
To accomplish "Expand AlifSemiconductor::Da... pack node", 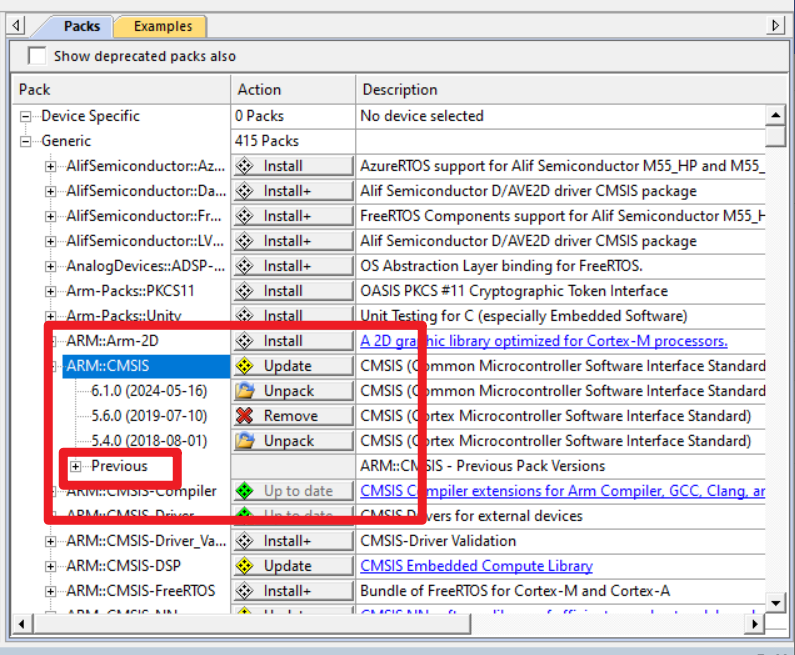I will tap(50, 191).
